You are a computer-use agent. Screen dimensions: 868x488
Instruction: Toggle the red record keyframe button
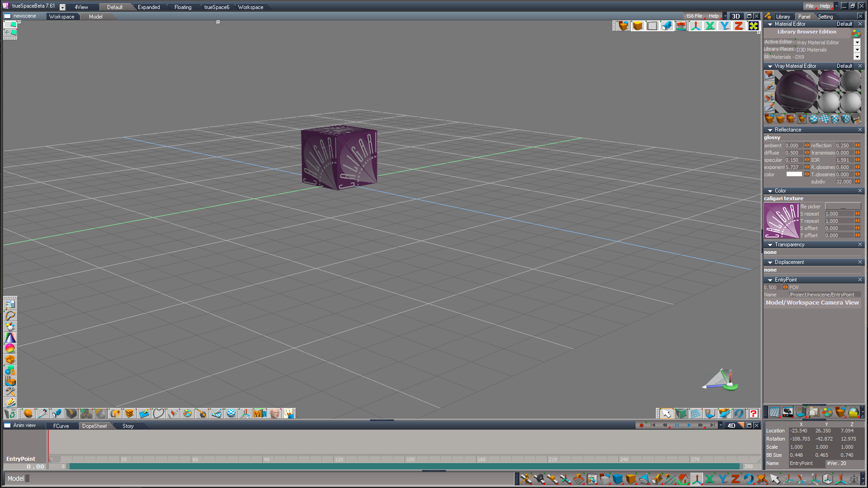[x=641, y=425]
